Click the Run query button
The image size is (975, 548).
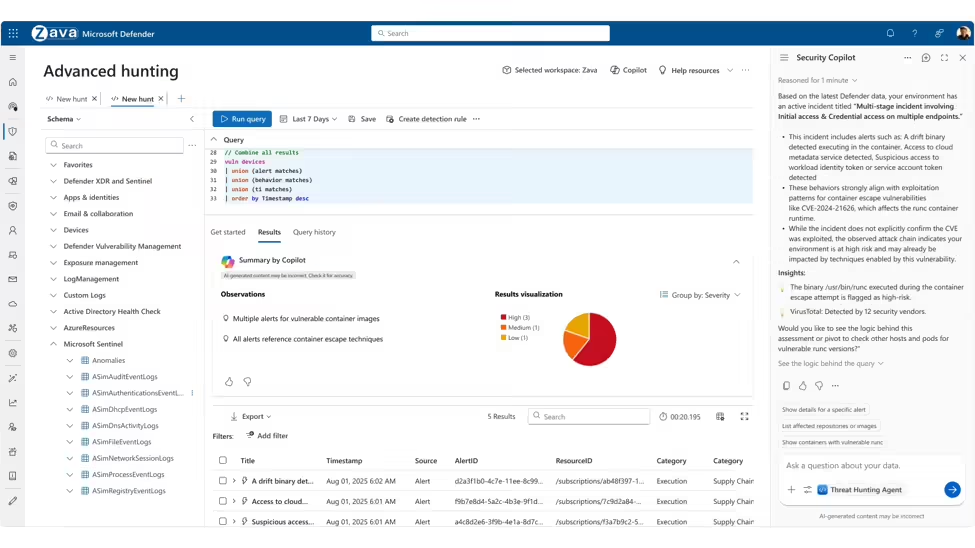(242, 119)
